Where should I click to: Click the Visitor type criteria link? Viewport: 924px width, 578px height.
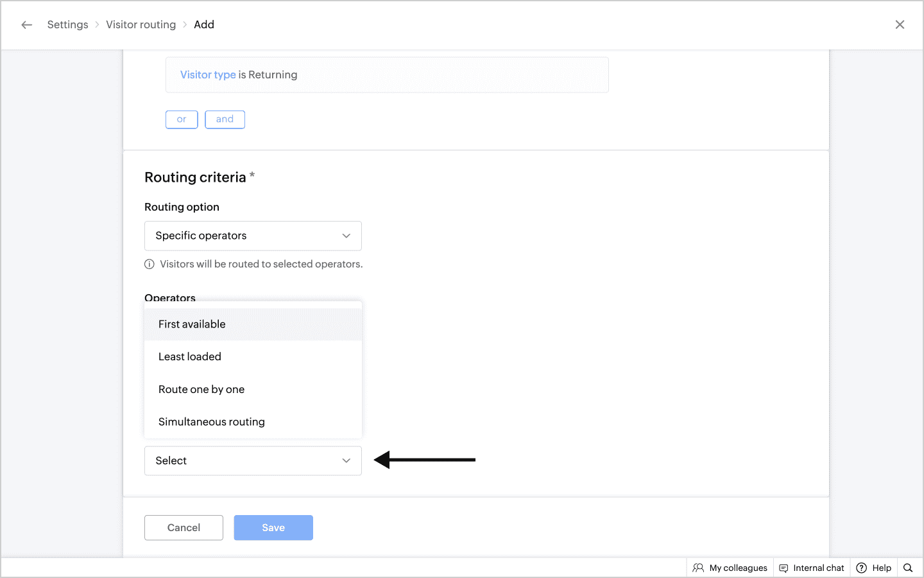pos(208,74)
